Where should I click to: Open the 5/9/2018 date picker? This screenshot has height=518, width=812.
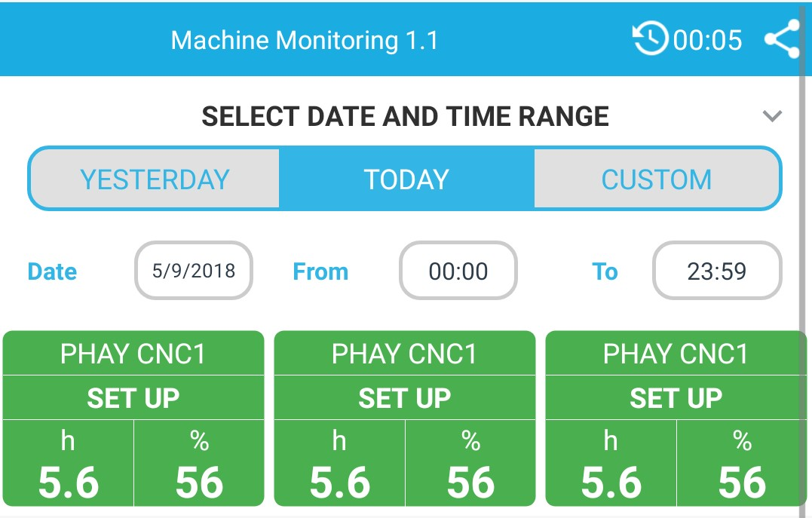[194, 271]
